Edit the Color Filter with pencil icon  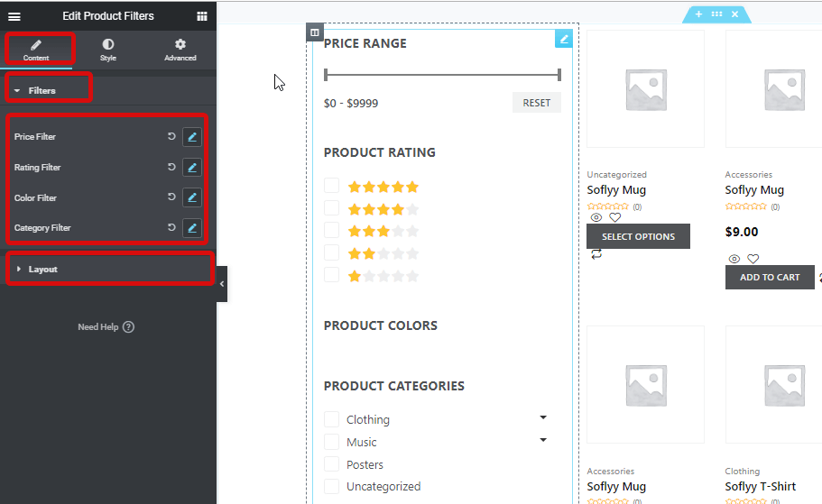192,197
